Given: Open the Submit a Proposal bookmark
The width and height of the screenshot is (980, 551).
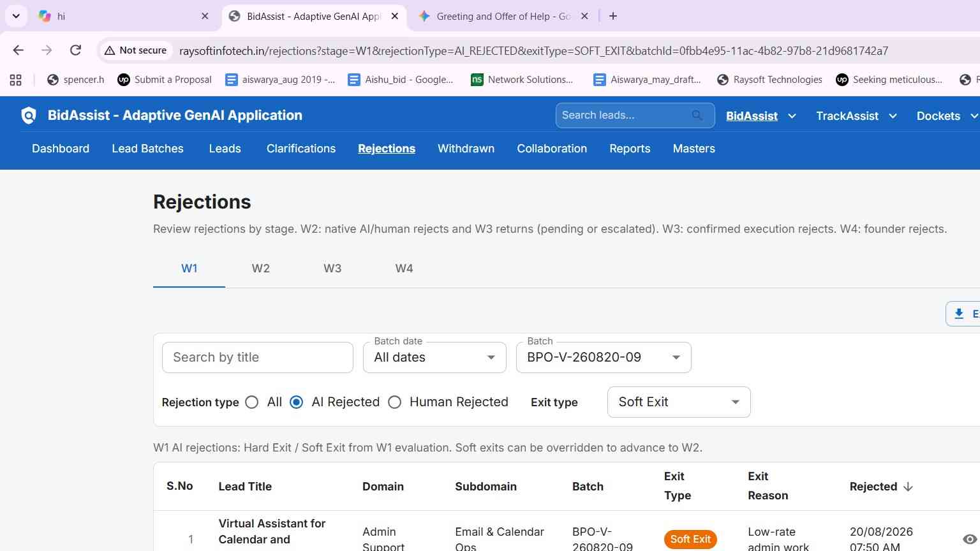Looking at the screenshot, I should (165, 80).
